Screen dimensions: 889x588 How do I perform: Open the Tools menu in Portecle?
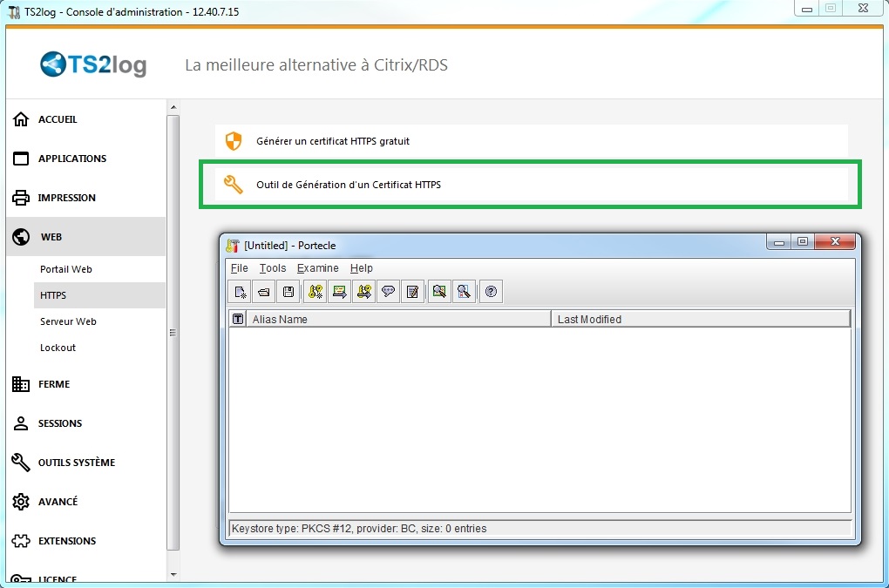pos(273,268)
